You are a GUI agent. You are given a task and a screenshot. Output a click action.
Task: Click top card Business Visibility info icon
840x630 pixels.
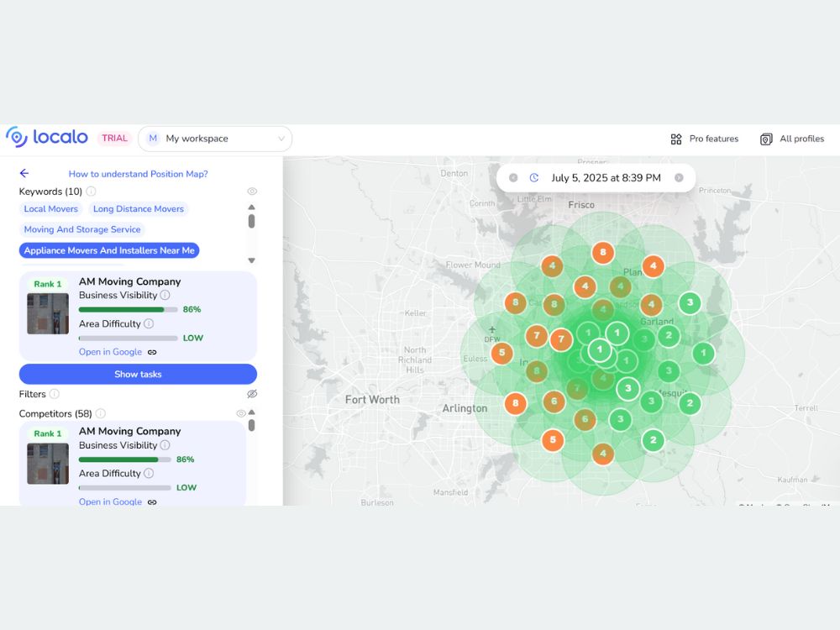[165, 295]
